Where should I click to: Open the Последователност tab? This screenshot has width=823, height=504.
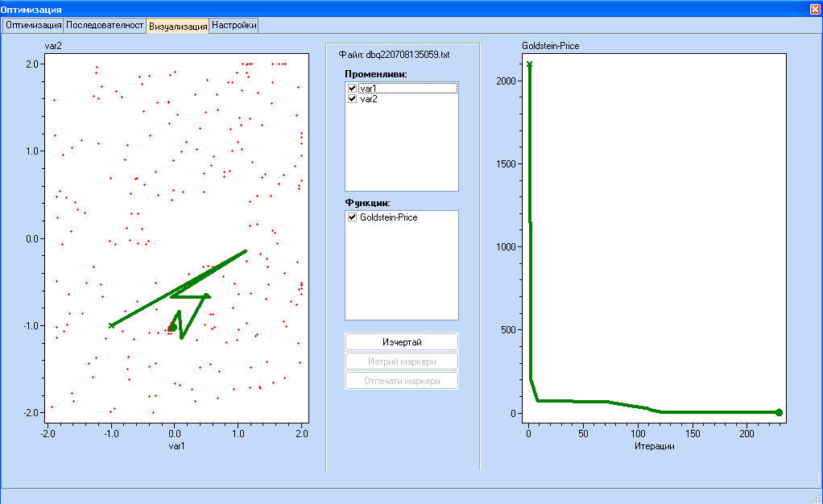[105, 25]
